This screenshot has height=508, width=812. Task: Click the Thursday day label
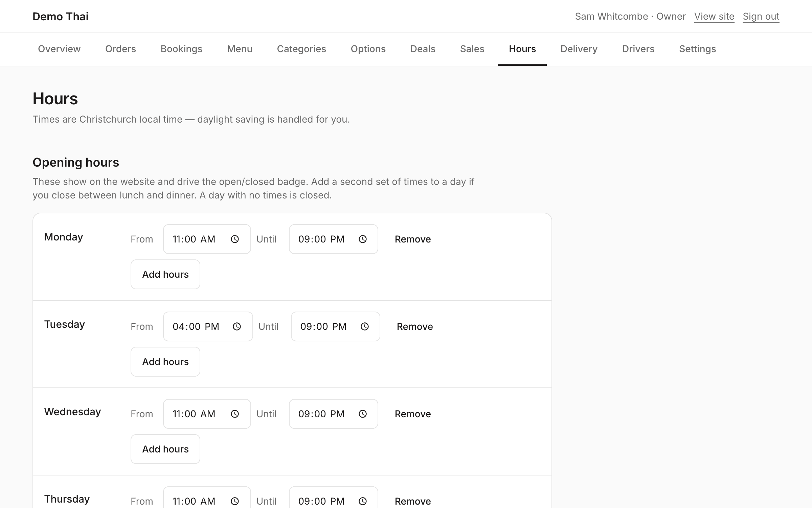click(x=67, y=499)
